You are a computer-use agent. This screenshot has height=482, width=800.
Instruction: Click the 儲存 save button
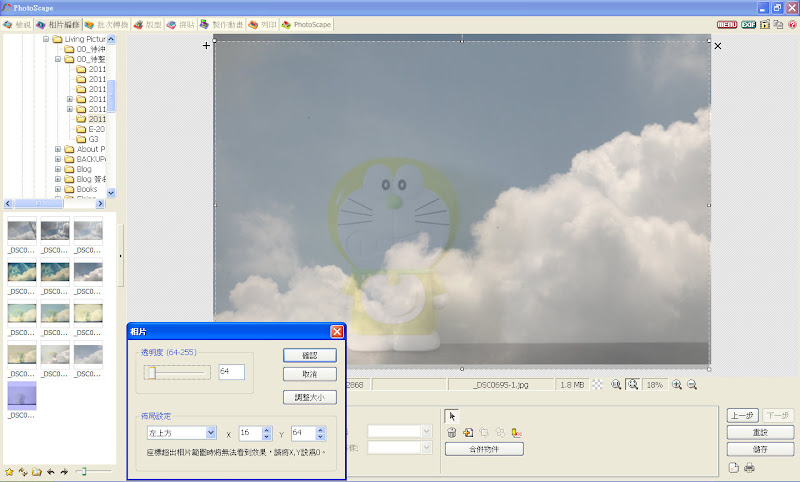point(760,449)
